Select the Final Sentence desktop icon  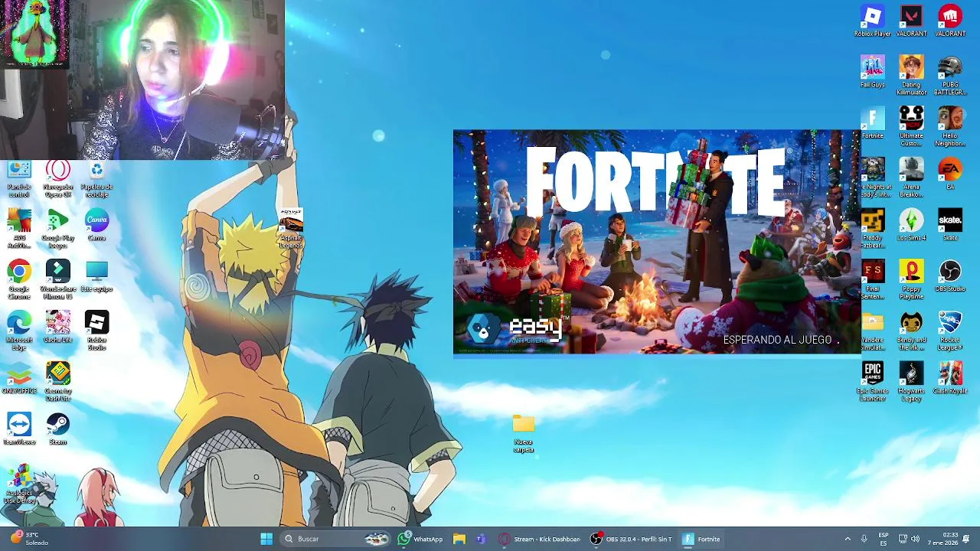(x=873, y=280)
